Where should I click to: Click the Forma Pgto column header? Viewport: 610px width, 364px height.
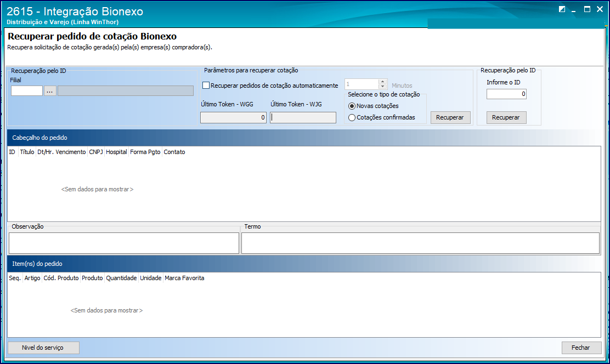pyautogui.click(x=145, y=152)
